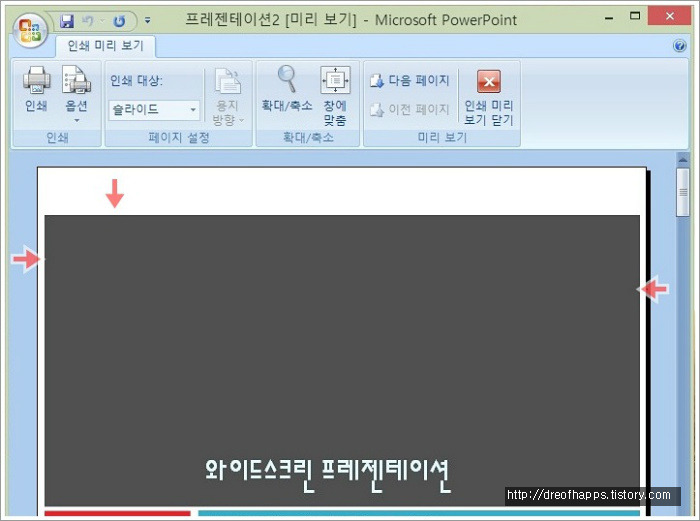Screen dimensions: 700x521
Task: Redo with the repeat arrow icon
Action: point(119,21)
